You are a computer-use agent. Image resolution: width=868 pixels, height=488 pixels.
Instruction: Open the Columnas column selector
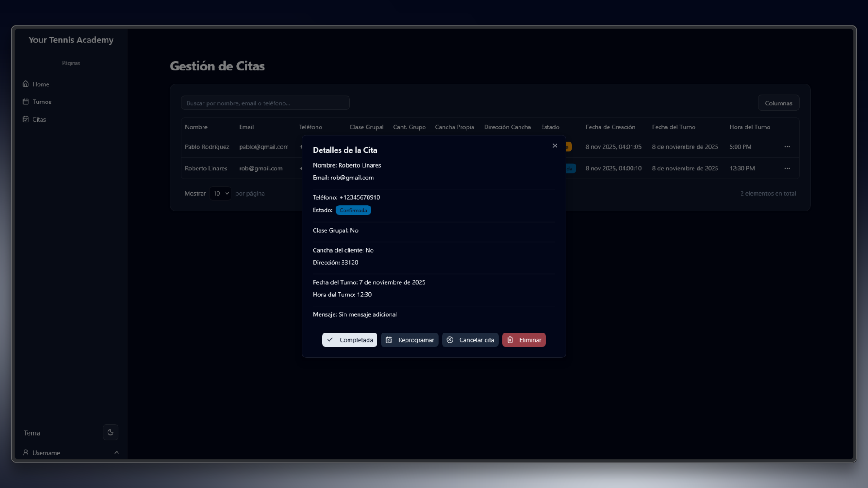pos(778,103)
